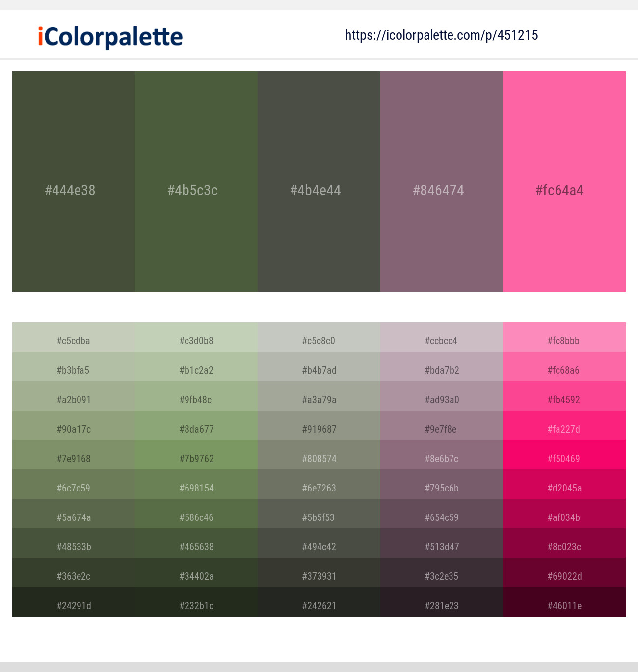This screenshot has width=638, height=672.
Task: Select the large #4b5c3c green swatch
Action: pos(196,181)
